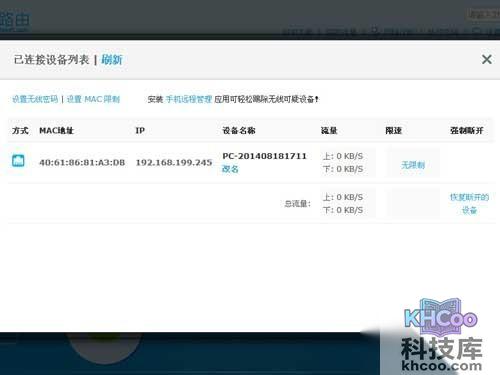The height and width of the screenshot is (375, 500).
Task: Click wired connection icon for PC-201408181711
Action: (18, 160)
